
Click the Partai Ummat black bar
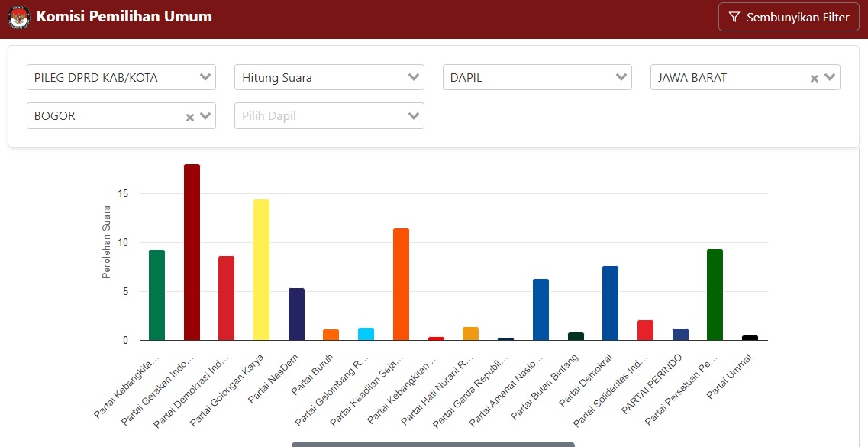point(750,338)
